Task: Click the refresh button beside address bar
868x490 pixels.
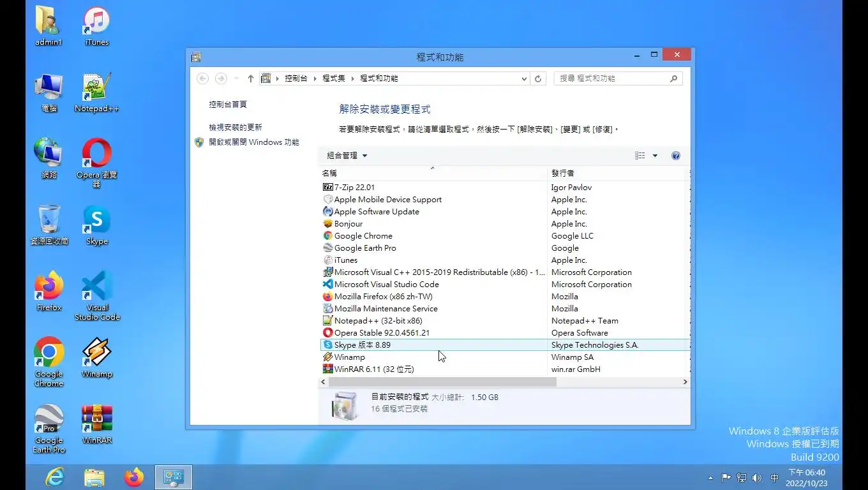Action: tap(538, 78)
